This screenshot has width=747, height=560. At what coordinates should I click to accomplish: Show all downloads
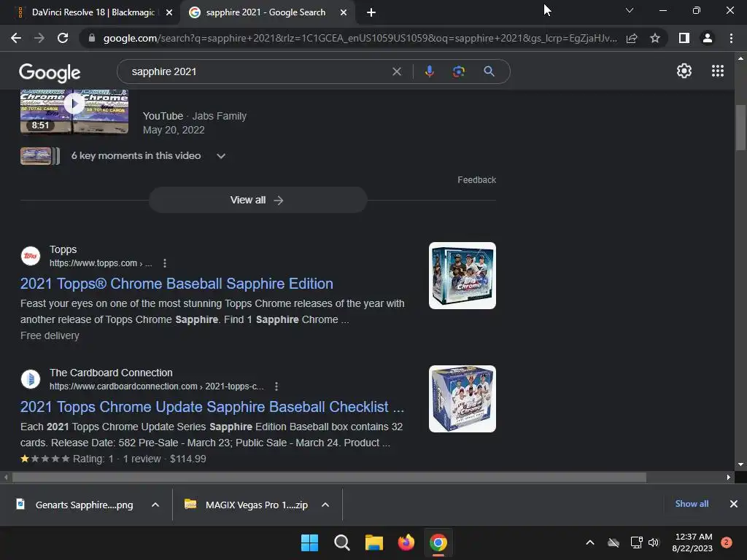692,504
